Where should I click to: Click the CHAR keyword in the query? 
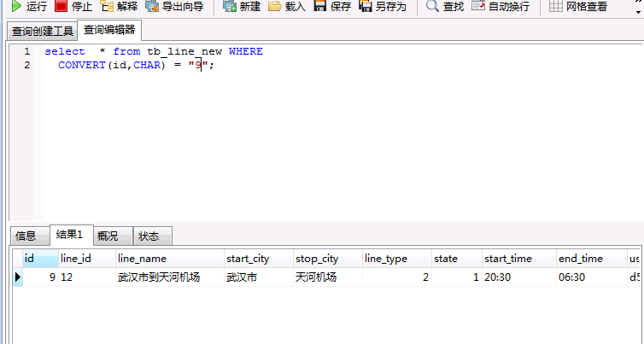point(147,65)
